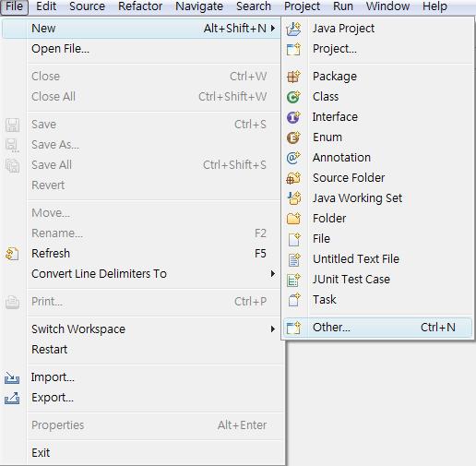Select the Package icon
This screenshot has height=466, width=476.
point(293,77)
